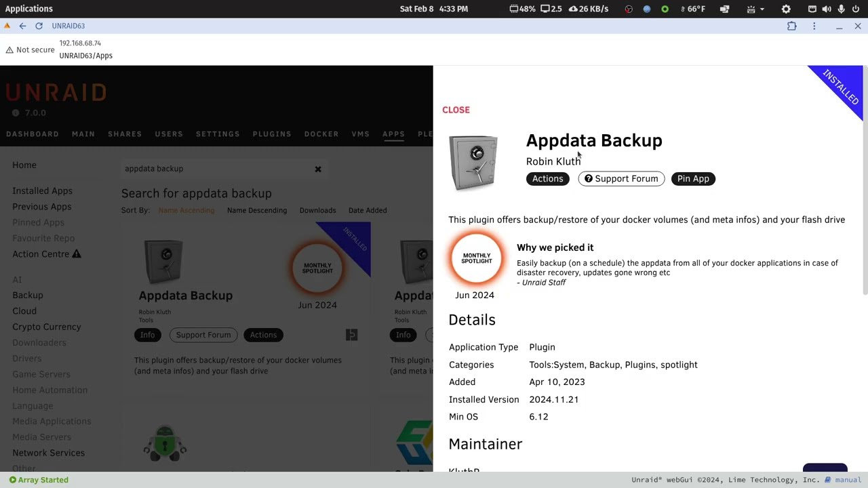Click the green circle tray icon
This screenshot has height=488, width=868.
pyautogui.click(x=665, y=9)
